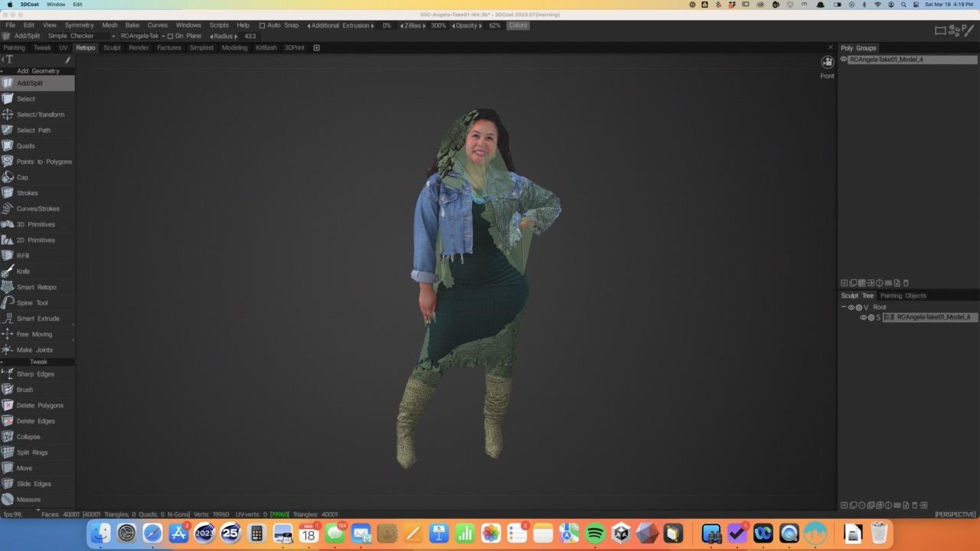Delete poly group using trash icon

pyautogui.click(x=906, y=283)
